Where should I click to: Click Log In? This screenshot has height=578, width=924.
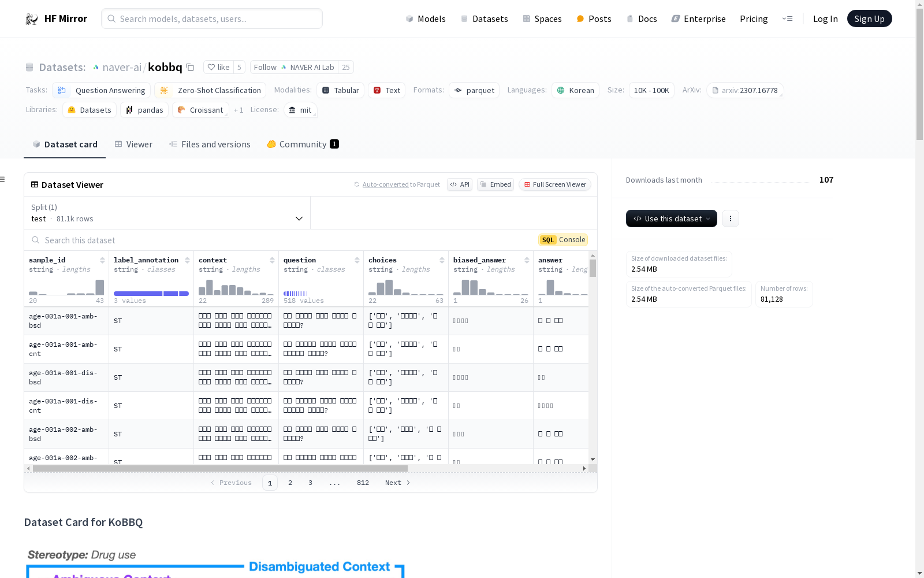[x=825, y=18]
